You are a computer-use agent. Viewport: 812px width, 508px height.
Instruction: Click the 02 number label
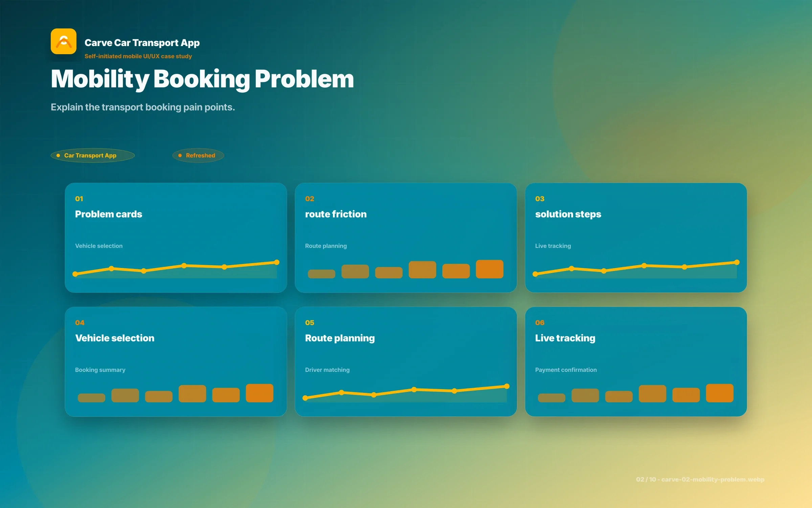point(310,199)
